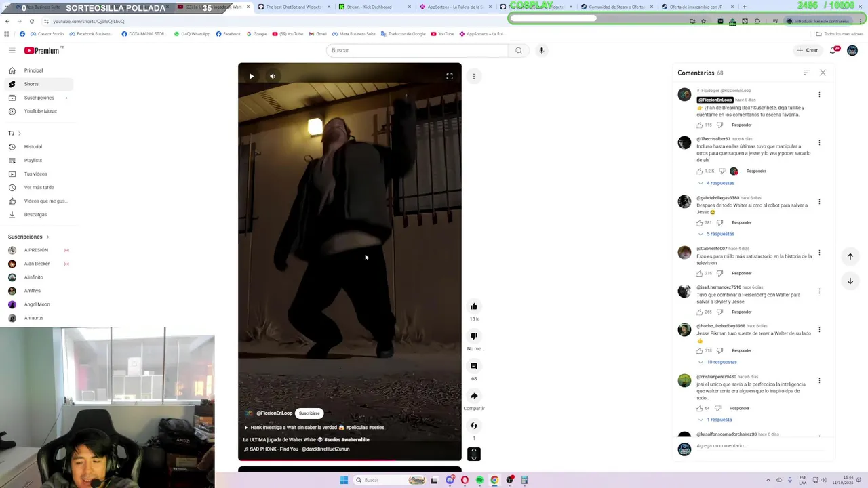Screen dimensions: 868x488
Task: Open the YouTube hamburger guide menu
Action: point(12,50)
